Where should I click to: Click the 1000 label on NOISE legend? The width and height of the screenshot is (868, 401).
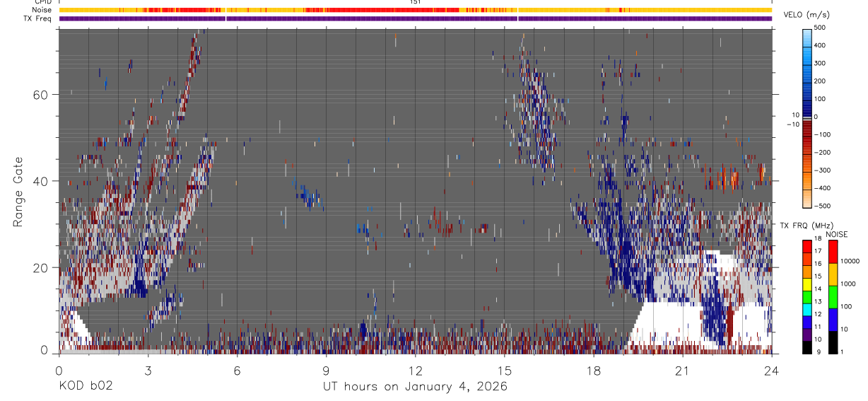[x=849, y=284]
